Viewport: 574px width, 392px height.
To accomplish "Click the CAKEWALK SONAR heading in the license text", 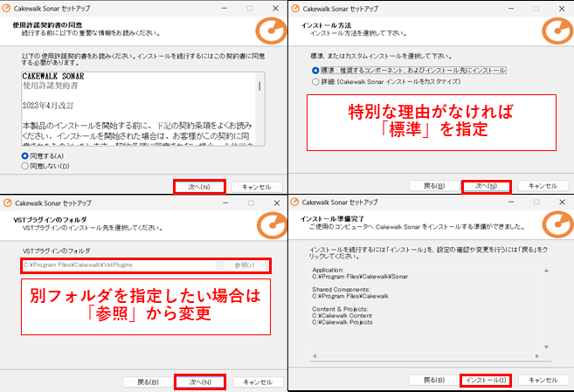I will 53,76.
